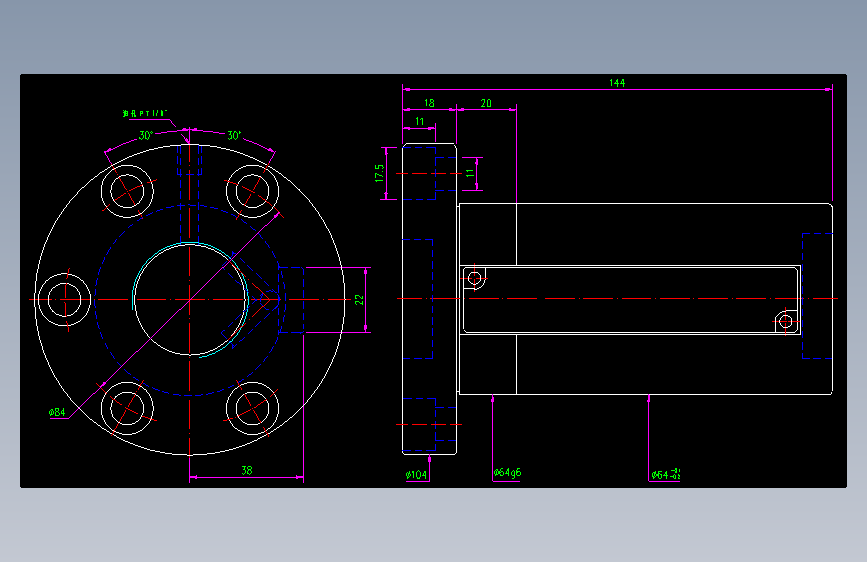The width and height of the screenshot is (867, 562).
Task: Click the 17.5 vertical dimension text
Action: tap(379, 173)
